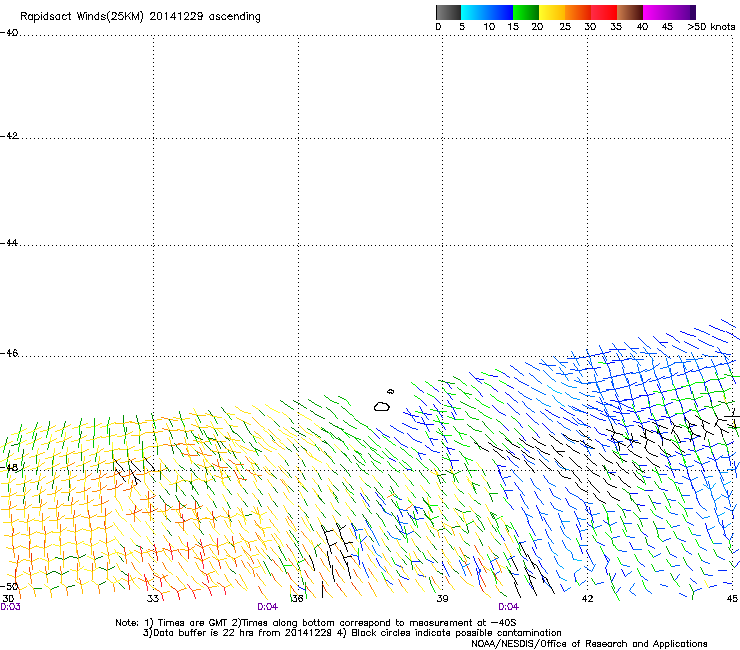
Task: Click the dark purple >50 knots band
Action: click(692, 12)
